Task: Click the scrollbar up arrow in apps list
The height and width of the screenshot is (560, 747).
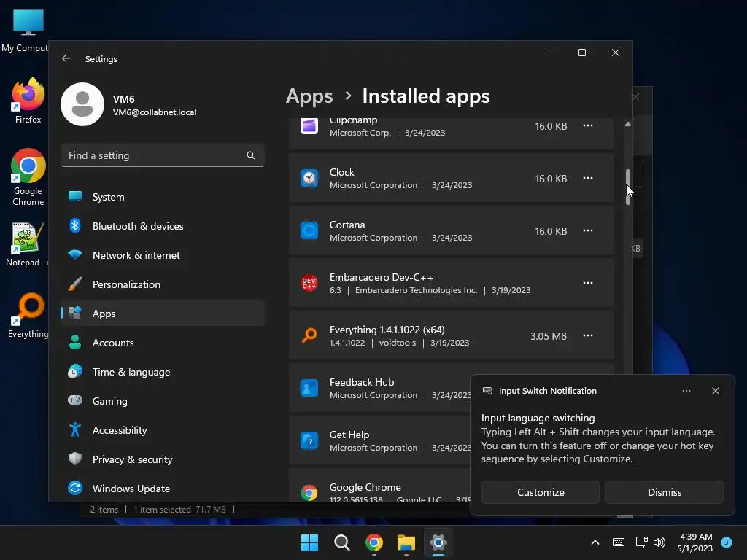Action: pyautogui.click(x=628, y=124)
